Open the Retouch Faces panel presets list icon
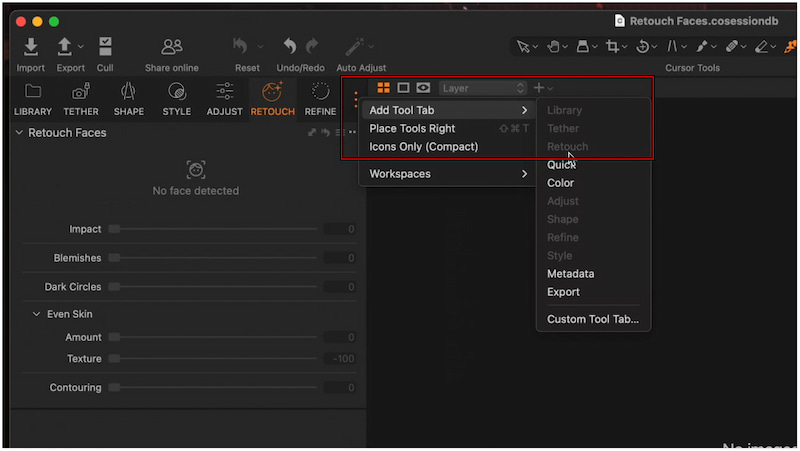The image size is (800, 451). [339, 133]
